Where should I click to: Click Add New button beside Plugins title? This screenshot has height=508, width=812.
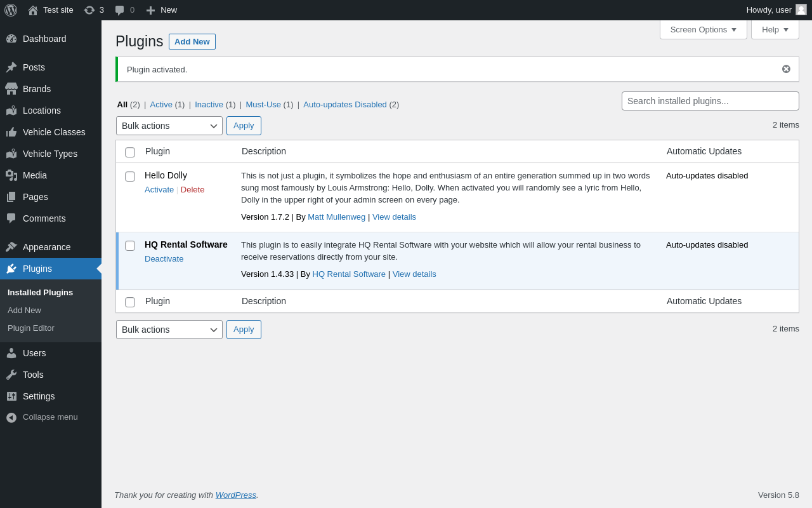pyautogui.click(x=192, y=42)
